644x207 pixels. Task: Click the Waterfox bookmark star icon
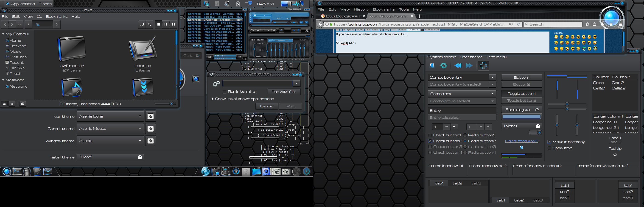(x=587, y=24)
